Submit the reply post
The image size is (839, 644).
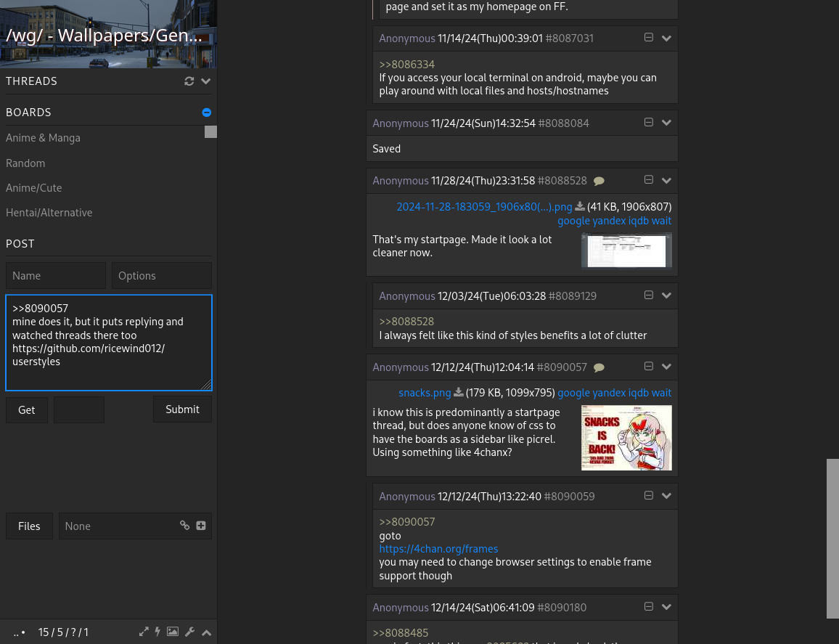click(x=182, y=409)
